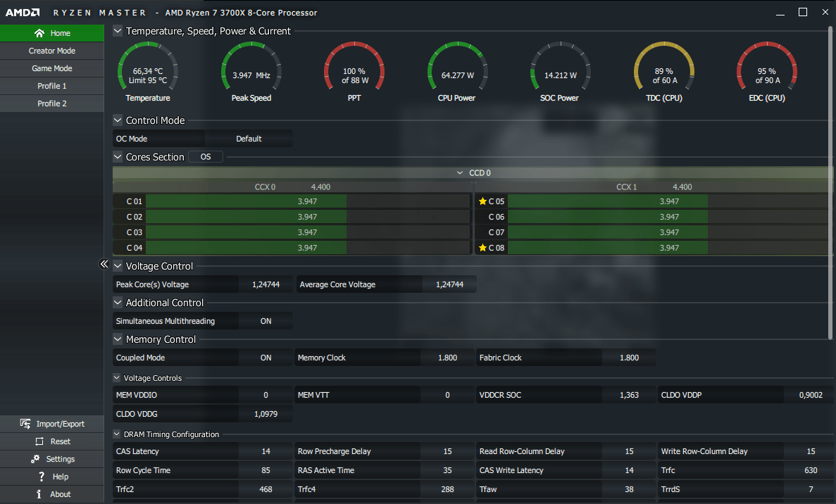Click the CLDO VDDG value 1,0979
This screenshot has height=504, width=836.
pyautogui.click(x=266, y=414)
